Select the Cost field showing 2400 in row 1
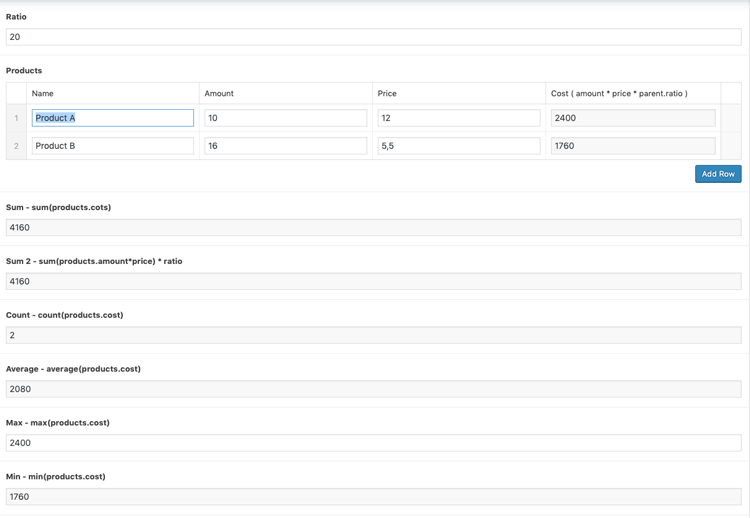This screenshot has height=518, width=750. [x=633, y=118]
